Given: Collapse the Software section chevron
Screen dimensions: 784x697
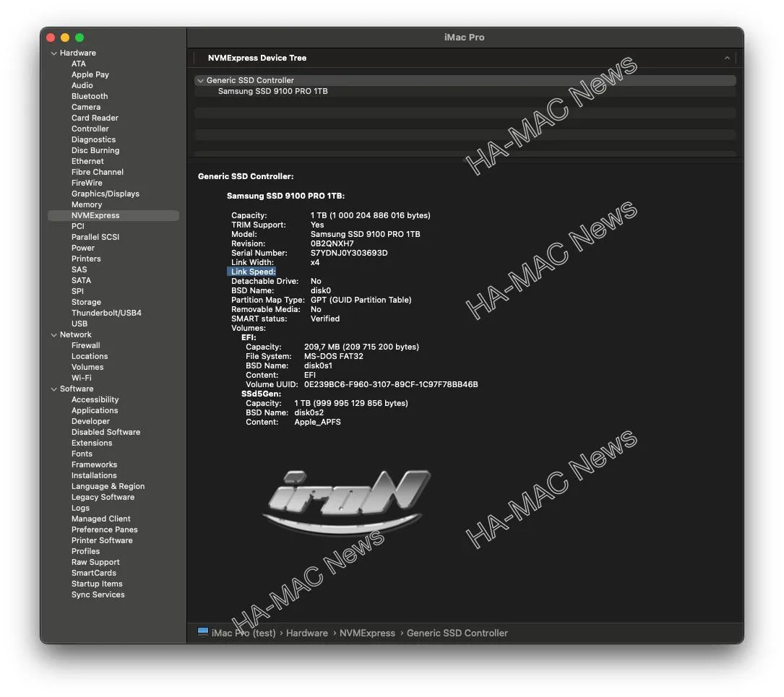Looking at the screenshot, I should click(54, 389).
